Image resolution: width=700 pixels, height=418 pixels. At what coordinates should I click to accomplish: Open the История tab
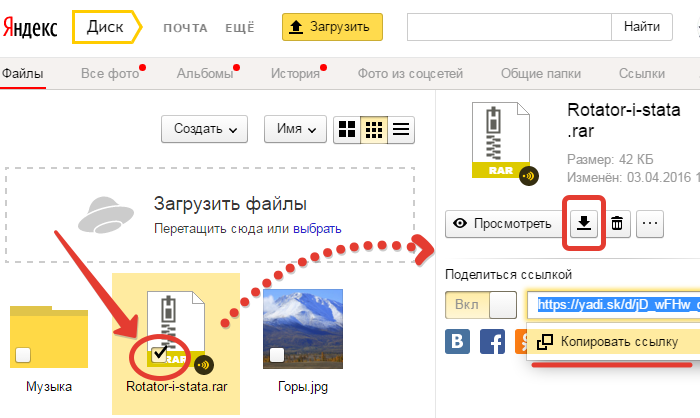pyautogui.click(x=295, y=73)
